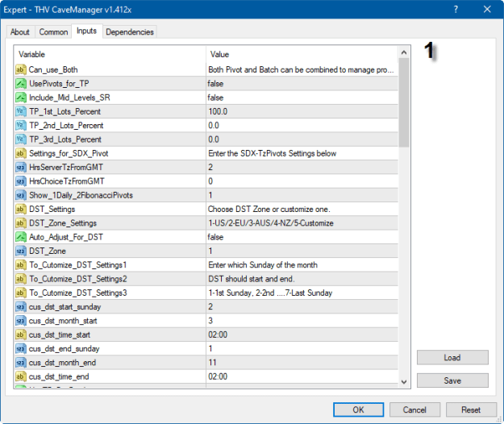Click the double icon beside TP_3rd_Lots_Percent
This screenshot has width=504, height=424.
[x=21, y=139]
